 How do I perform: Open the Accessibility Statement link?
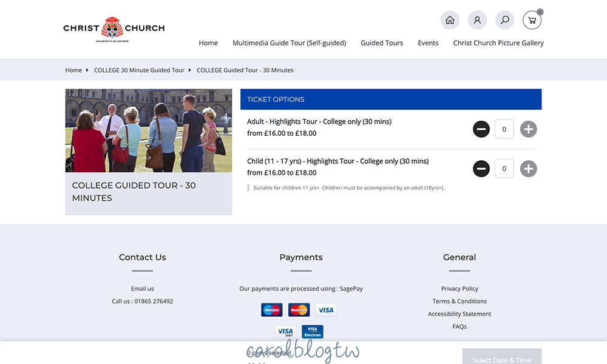[x=459, y=314]
